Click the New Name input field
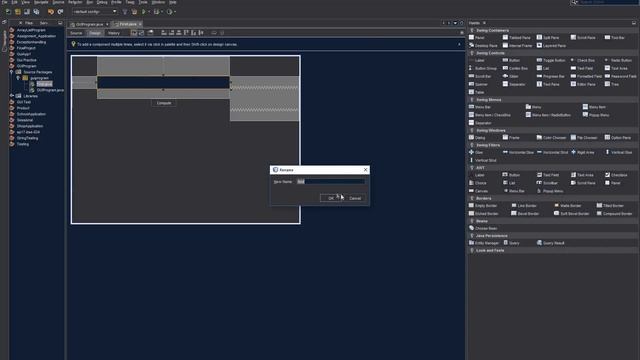 [331, 182]
